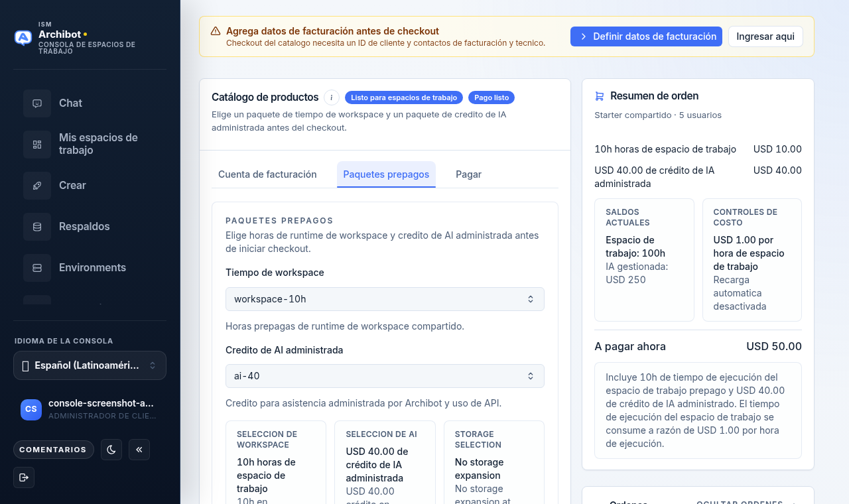Click the Pago listo badge

(491, 97)
